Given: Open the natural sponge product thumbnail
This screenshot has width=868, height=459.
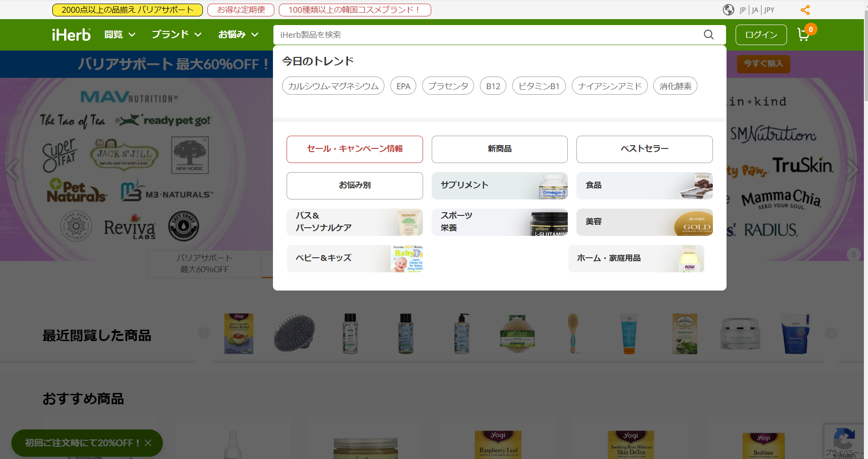Looking at the screenshot, I should click(517, 333).
